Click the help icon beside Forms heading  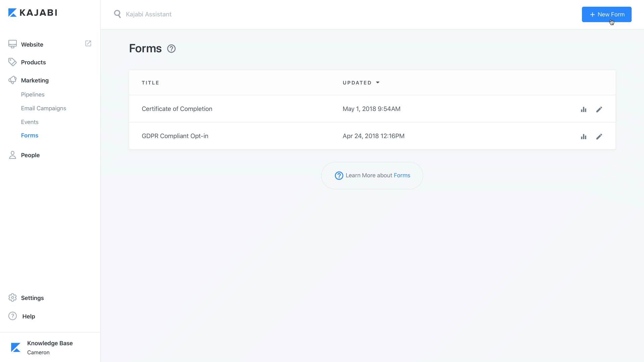pyautogui.click(x=171, y=49)
